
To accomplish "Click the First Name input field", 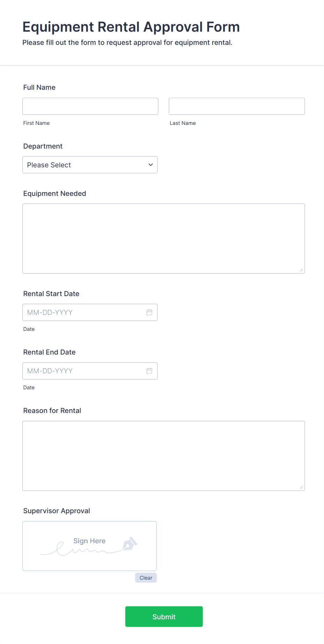I will (90, 106).
